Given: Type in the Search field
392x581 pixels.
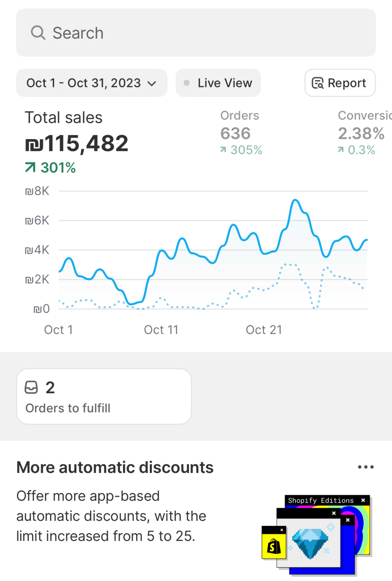Looking at the screenshot, I should coord(200,33).
